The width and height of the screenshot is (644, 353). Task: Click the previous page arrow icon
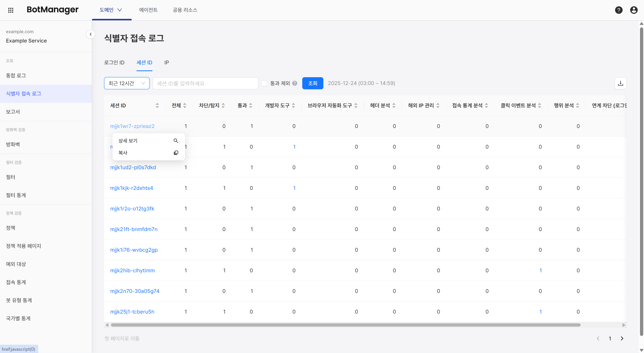(598, 338)
